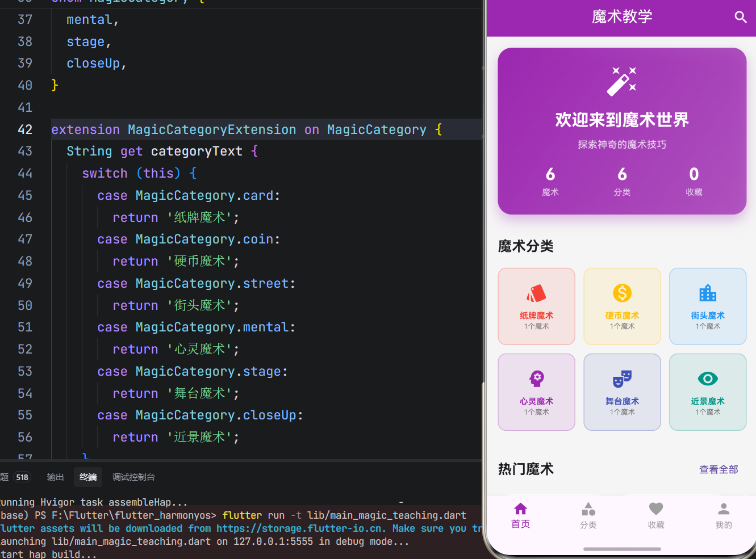Viewport: 756px width, 559px height.
Task: Tap the search icon in the app bar
Action: click(x=741, y=17)
